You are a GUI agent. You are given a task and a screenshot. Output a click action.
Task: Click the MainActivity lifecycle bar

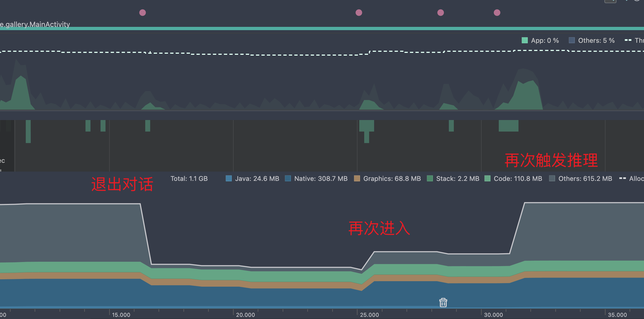(322, 29)
